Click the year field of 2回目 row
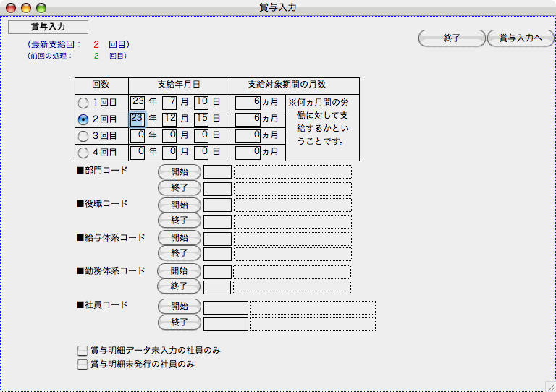The image size is (556, 392). (138, 119)
